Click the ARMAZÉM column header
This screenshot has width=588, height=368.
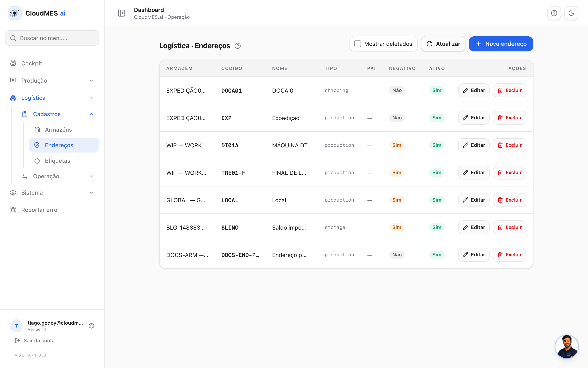coord(179,68)
